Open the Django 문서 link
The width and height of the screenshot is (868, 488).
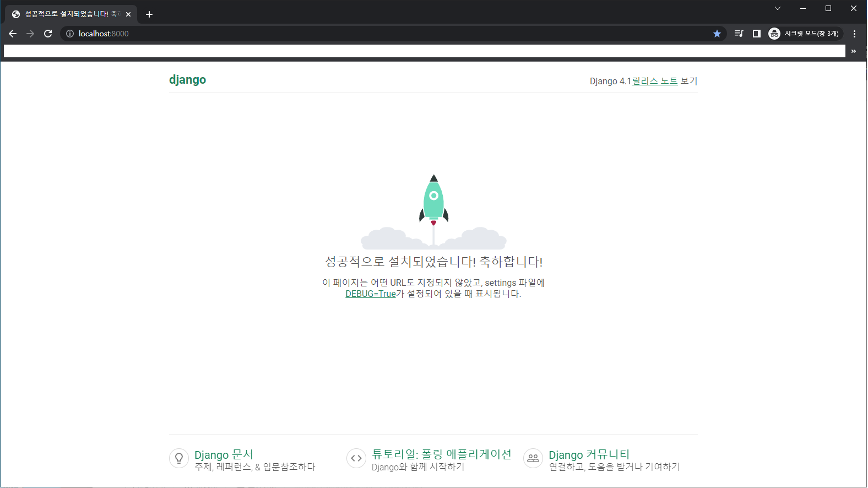click(224, 454)
